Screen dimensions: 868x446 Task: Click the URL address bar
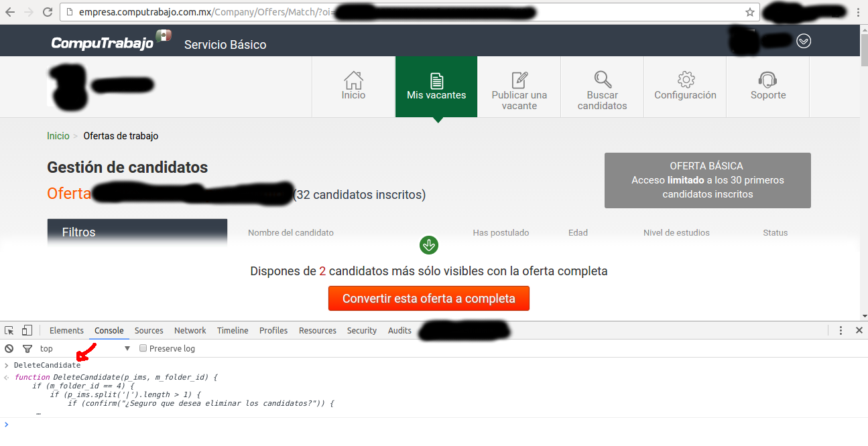pos(410,12)
